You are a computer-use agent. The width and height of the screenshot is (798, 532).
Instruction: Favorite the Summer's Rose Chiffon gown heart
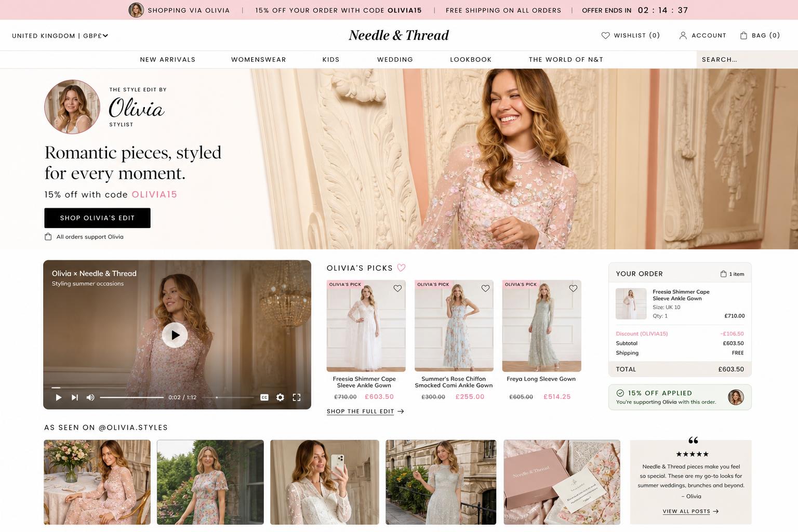tap(485, 288)
